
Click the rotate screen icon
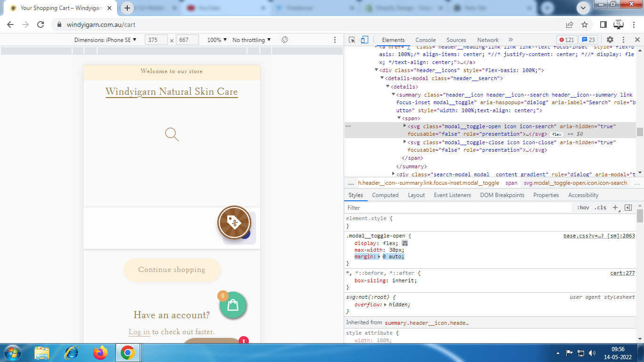coord(285,40)
